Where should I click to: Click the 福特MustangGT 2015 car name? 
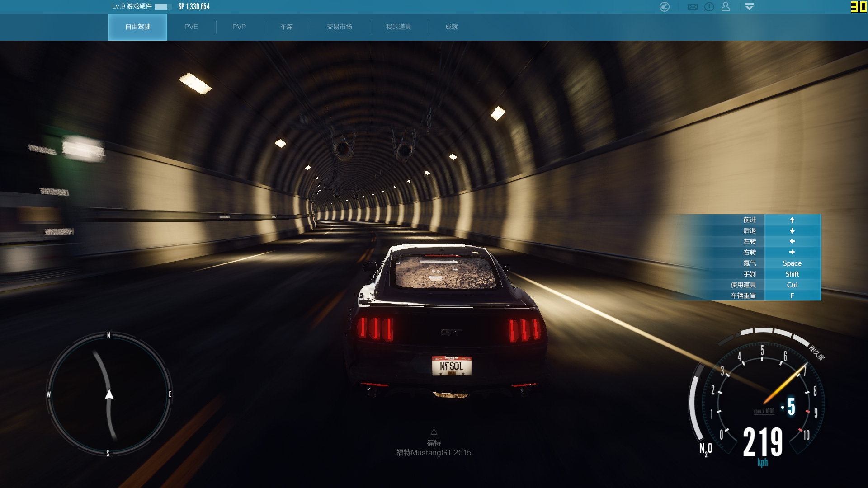coord(434,453)
